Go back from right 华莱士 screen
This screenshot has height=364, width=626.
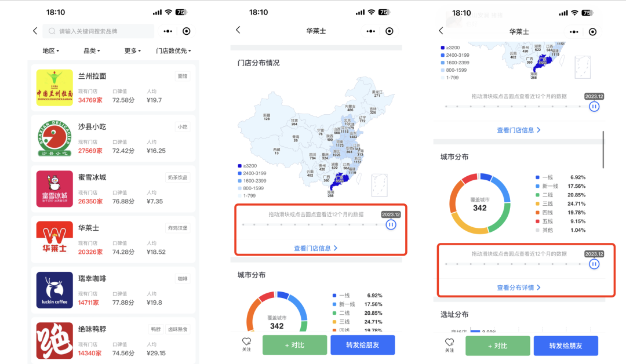(x=441, y=31)
